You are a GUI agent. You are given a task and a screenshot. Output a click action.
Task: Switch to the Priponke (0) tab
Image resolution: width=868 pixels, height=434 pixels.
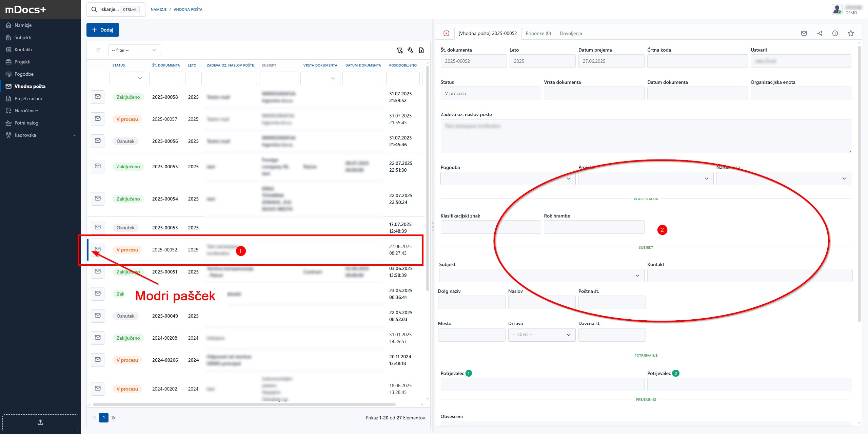point(538,33)
